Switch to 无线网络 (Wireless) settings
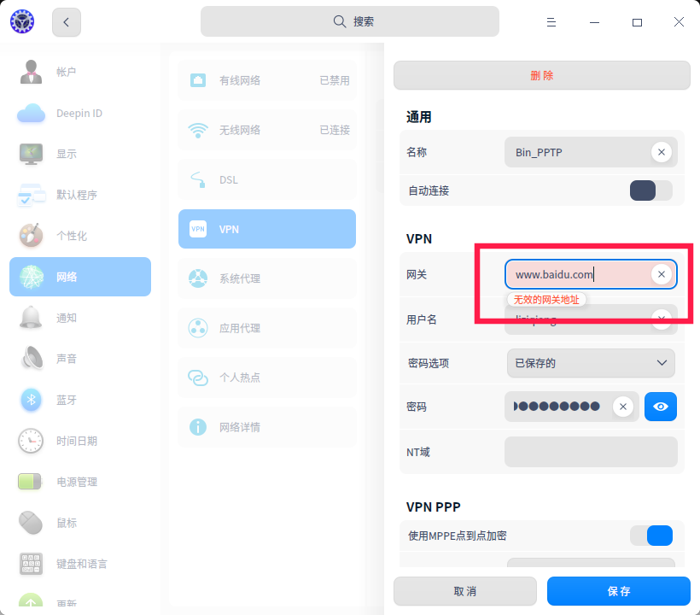The height and width of the screenshot is (615, 700). [x=266, y=130]
